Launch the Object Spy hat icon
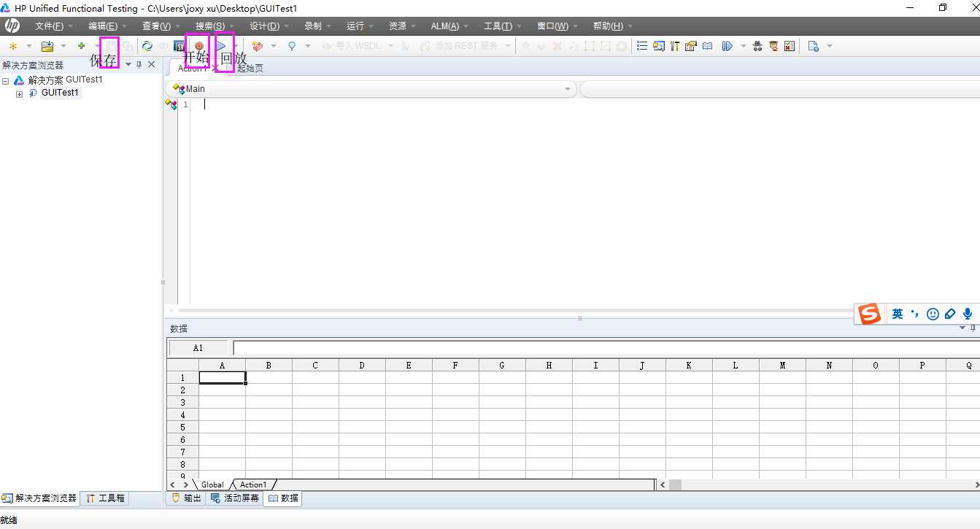980x529 pixels. coord(757,46)
